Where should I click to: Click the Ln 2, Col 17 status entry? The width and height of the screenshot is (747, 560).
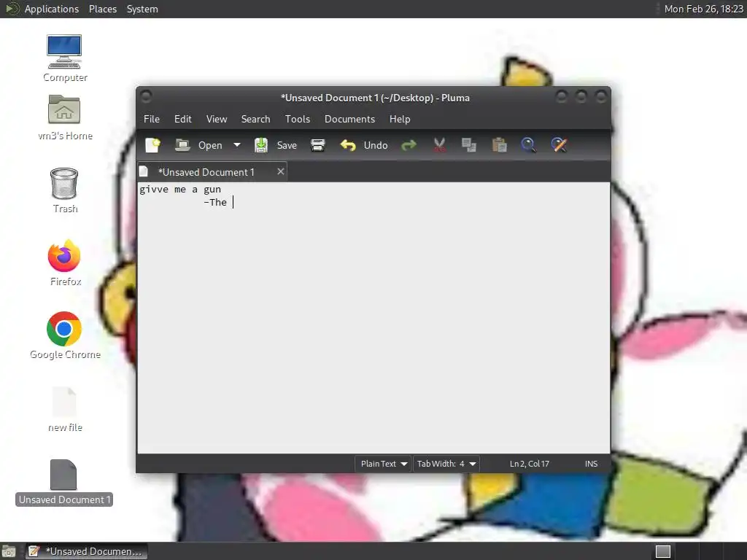point(530,464)
